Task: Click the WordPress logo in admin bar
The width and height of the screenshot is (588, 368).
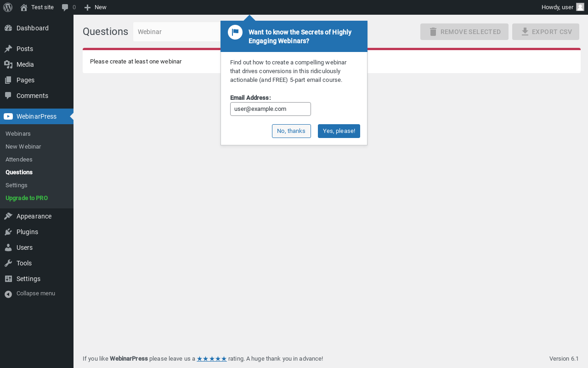Action: coord(8,7)
